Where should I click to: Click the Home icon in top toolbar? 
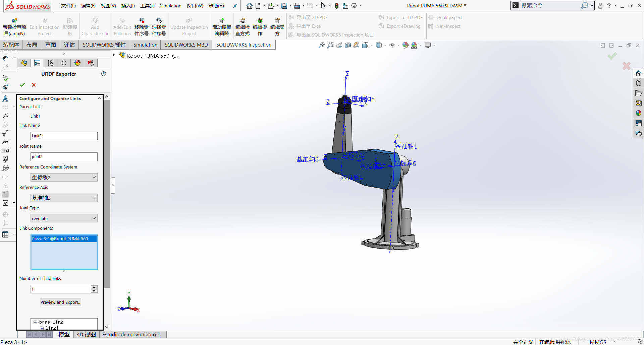[x=249, y=6]
